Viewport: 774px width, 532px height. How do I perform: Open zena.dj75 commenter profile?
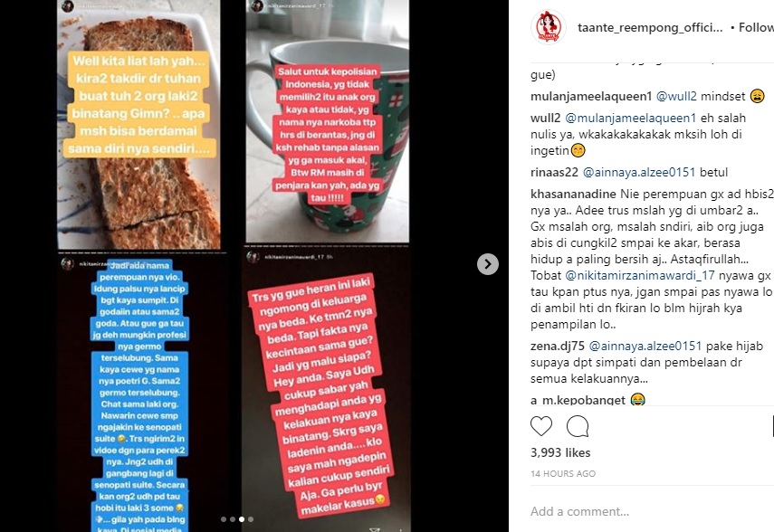click(558, 346)
